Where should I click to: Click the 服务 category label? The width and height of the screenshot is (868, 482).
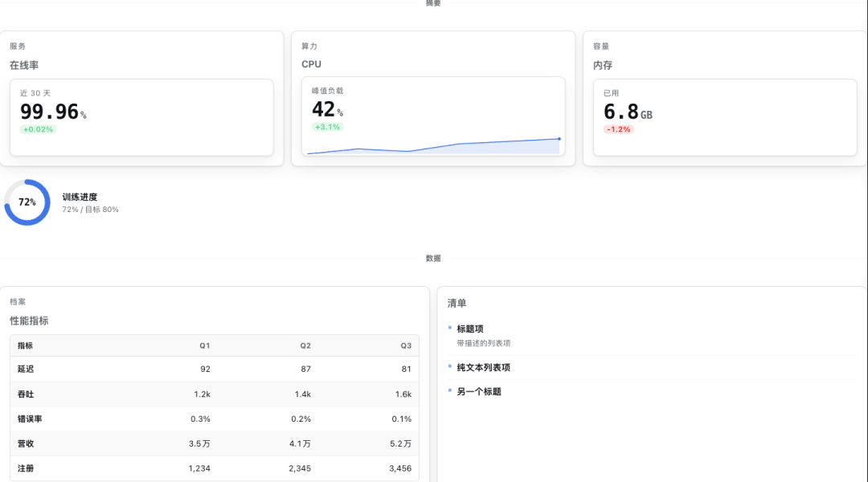coord(18,47)
